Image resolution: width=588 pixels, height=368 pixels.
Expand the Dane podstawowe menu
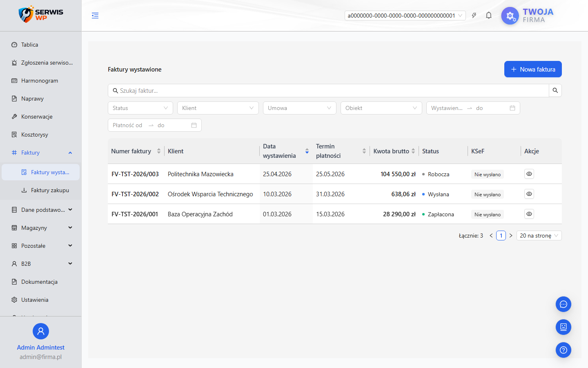pyautogui.click(x=41, y=210)
